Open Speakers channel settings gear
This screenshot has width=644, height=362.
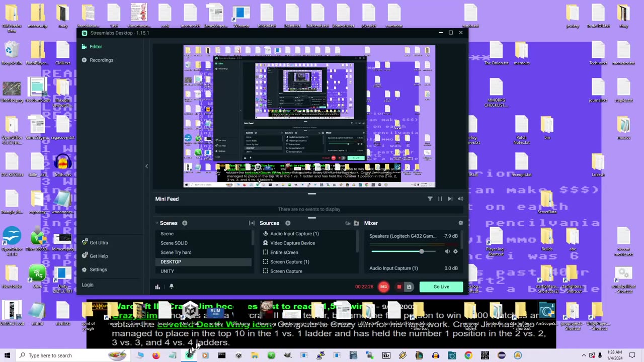point(456,251)
